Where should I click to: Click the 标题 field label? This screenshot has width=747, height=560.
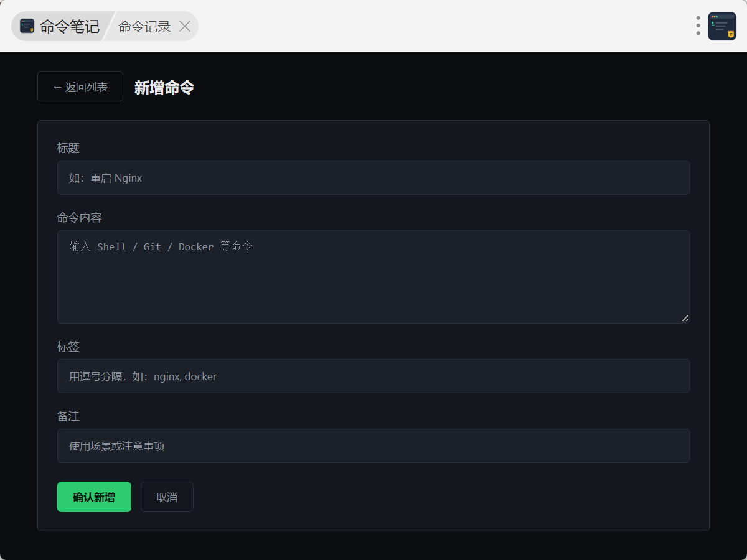(x=68, y=148)
